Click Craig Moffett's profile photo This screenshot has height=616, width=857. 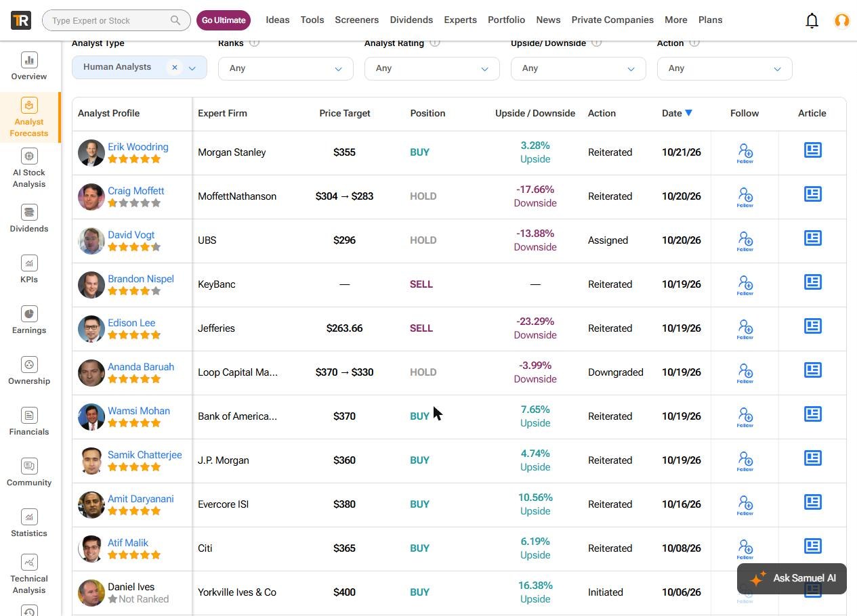pos(91,197)
